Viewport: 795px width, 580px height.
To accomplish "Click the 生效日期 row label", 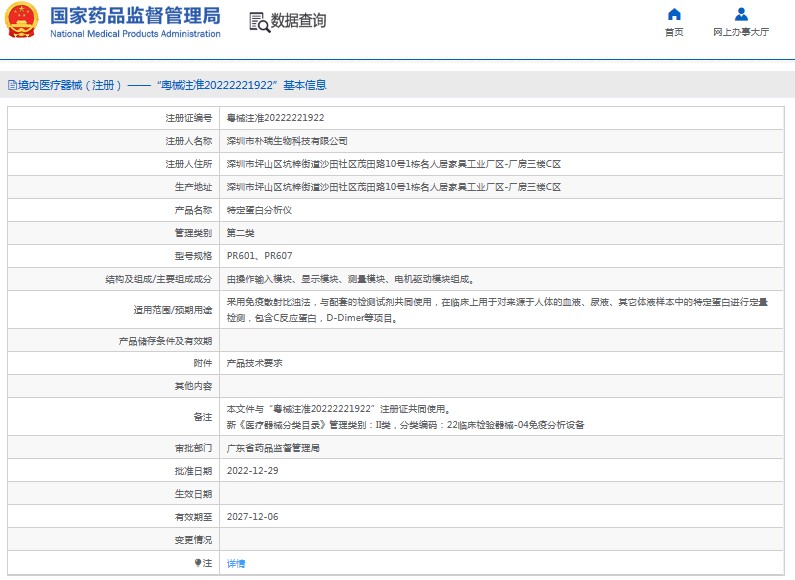I will [193, 494].
